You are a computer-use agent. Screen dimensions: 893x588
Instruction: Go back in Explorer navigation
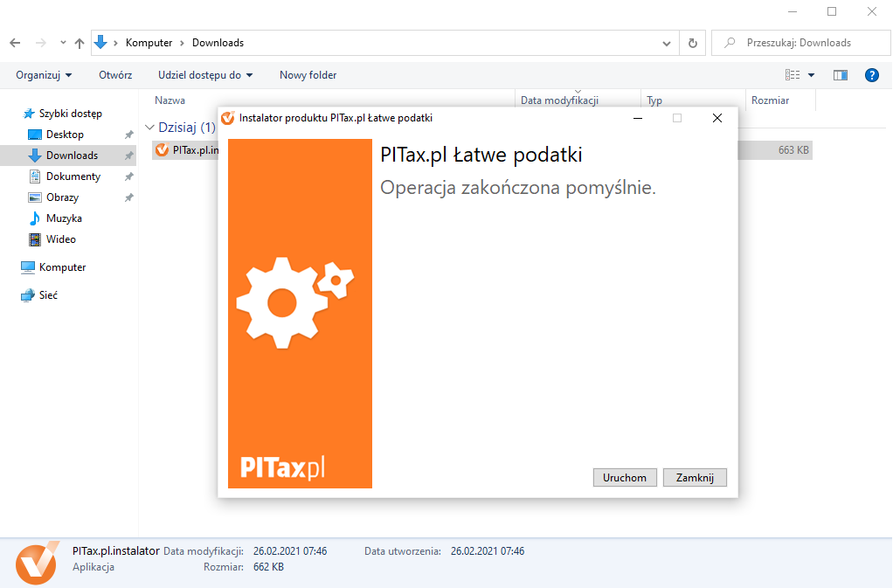[x=16, y=43]
